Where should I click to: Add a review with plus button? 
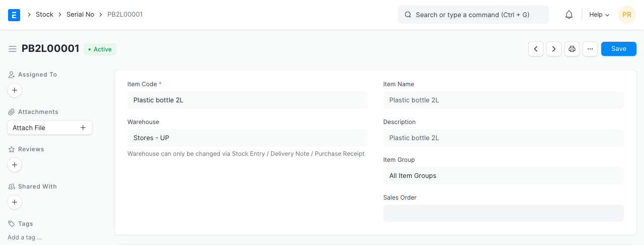(15, 165)
